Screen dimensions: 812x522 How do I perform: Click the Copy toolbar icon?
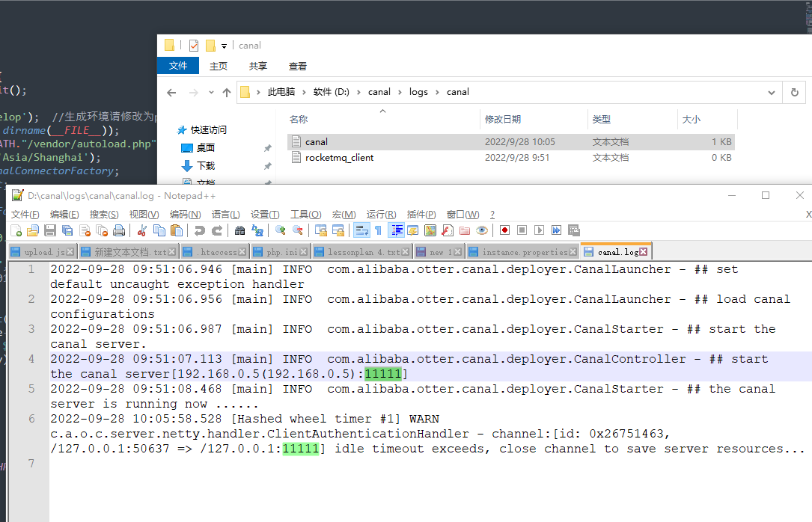(159, 231)
